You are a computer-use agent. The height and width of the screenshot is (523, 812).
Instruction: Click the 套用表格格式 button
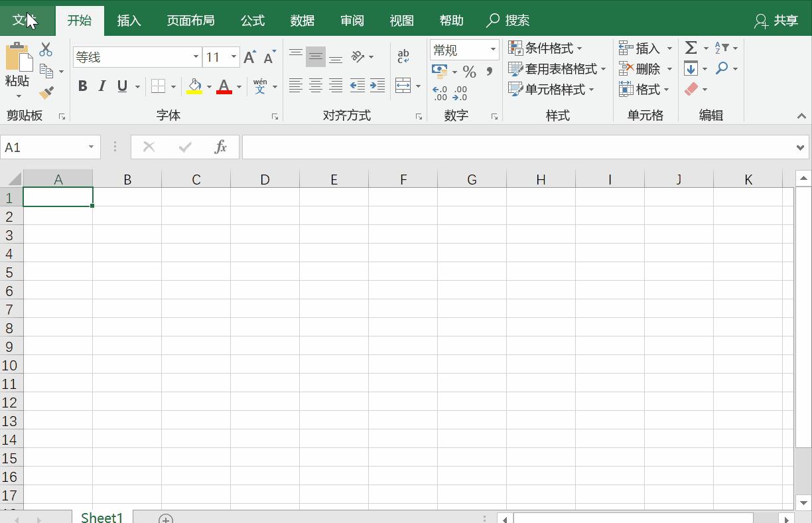pyautogui.click(x=559, y=68)
